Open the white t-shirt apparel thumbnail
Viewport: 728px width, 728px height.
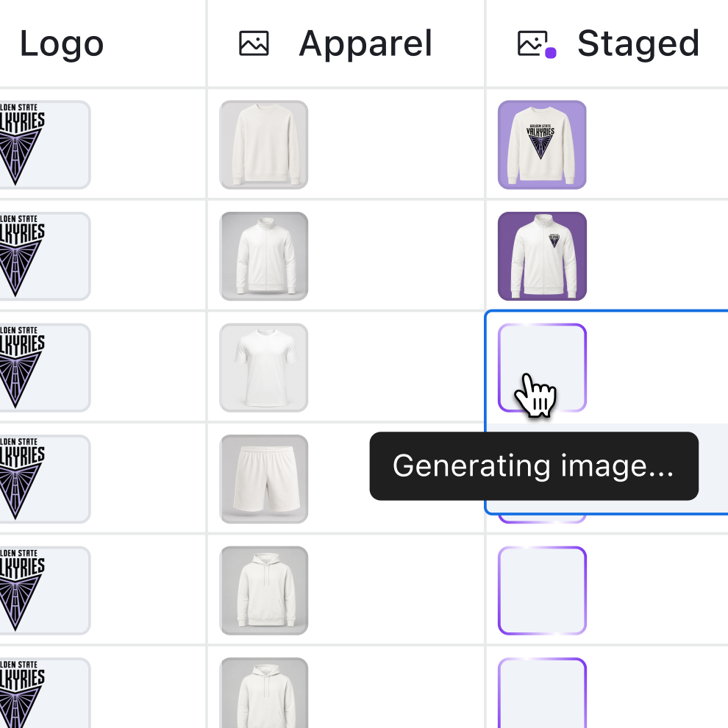click(264, 368)
